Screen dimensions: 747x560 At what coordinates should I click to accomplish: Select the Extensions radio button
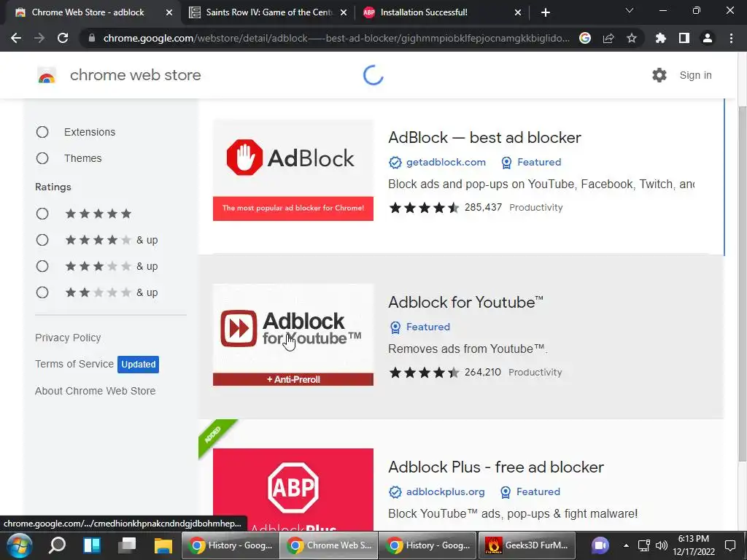point(42,132)
